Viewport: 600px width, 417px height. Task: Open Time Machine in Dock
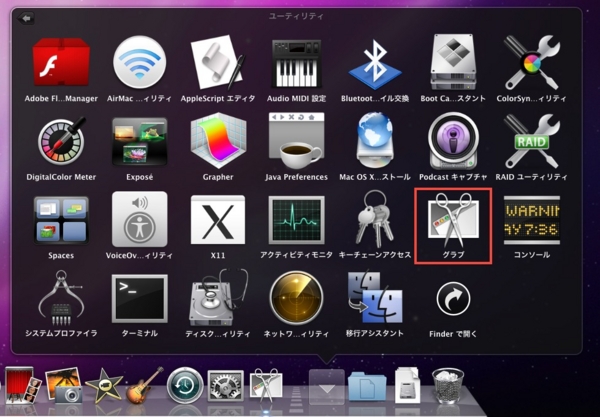185,385
